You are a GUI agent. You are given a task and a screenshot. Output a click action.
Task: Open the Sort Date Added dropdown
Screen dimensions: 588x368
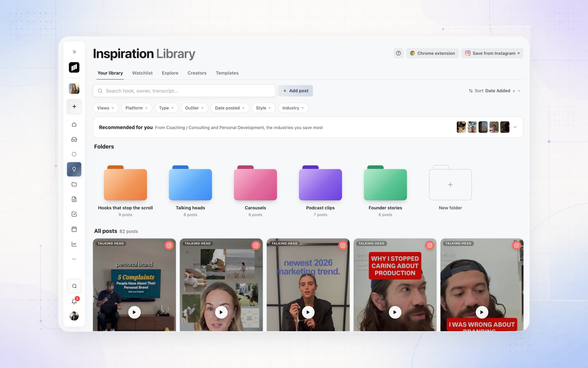tap(495, 91)
